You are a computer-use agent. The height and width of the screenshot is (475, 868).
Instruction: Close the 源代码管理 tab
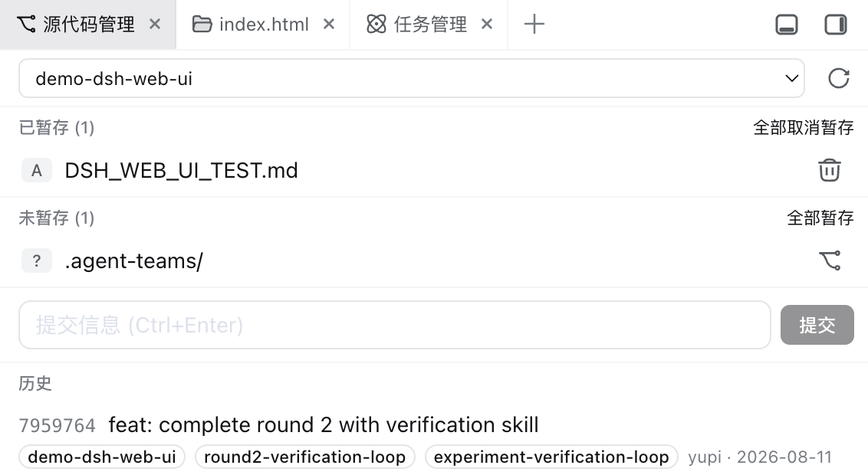(155, 25)
